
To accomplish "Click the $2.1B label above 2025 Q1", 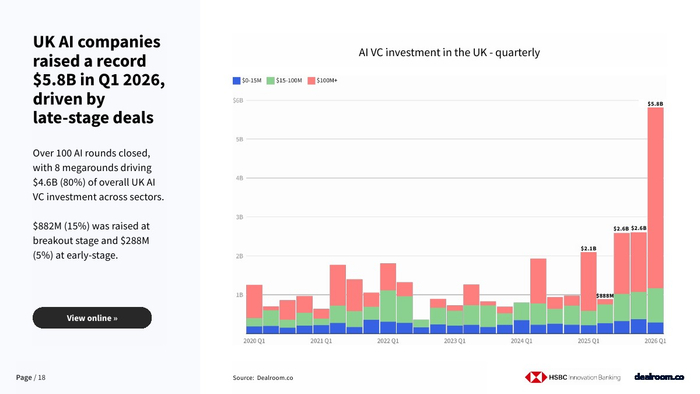I will coord(588,248).
